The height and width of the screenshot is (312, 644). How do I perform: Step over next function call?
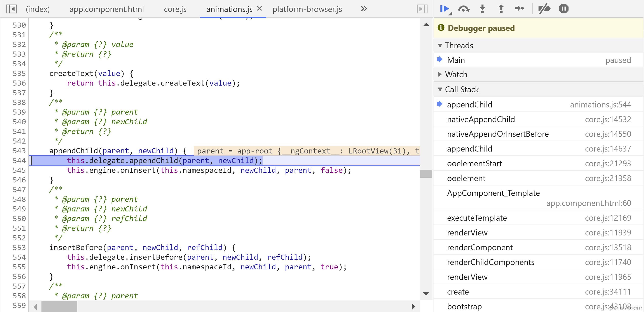(x=463, y=9)
